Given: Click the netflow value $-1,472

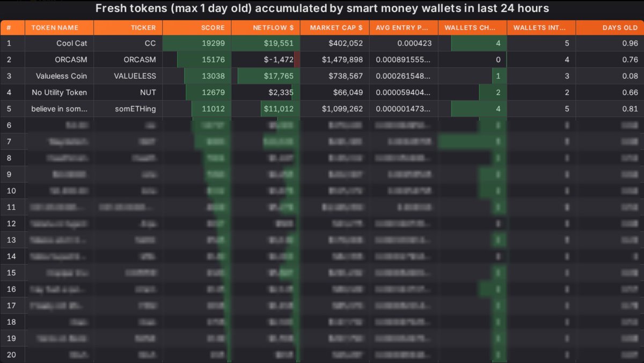Looking at the screenshot, I should 279,60.
